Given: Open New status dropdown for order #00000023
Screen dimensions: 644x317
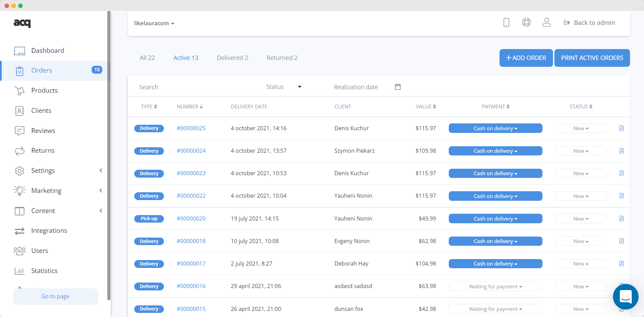Looking at the screenshot, I should pyautogui.click(x=581, y=173).
